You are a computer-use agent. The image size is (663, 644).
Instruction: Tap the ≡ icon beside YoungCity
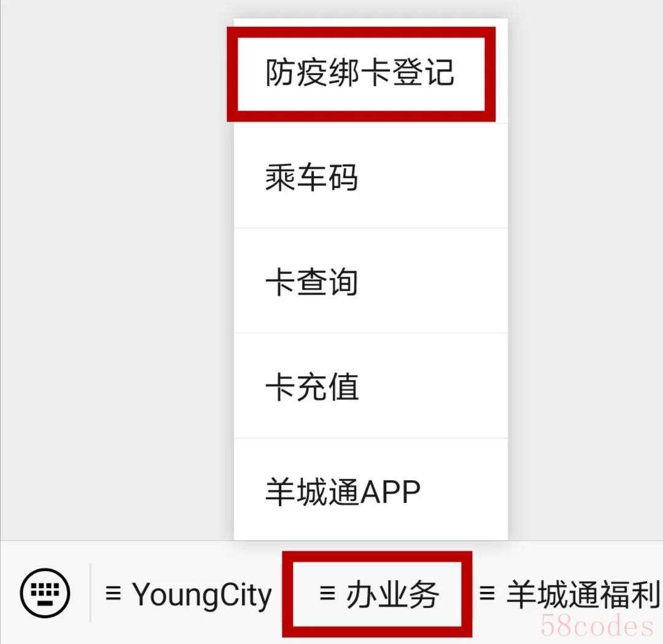(113, 593)
